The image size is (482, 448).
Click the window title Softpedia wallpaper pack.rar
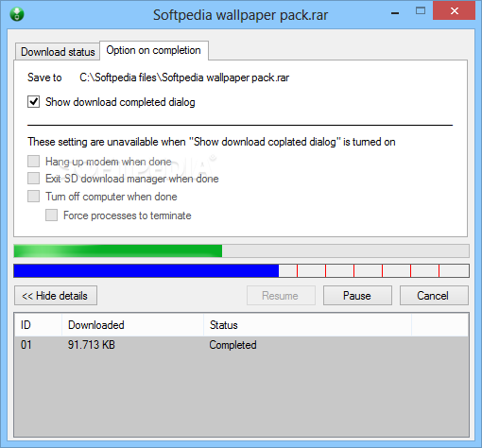pyautogui.click(x=241, y=15)
